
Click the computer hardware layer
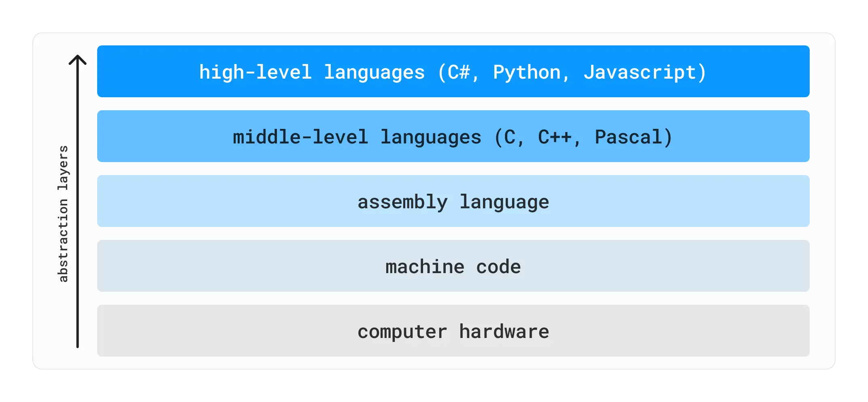(453, 331)
